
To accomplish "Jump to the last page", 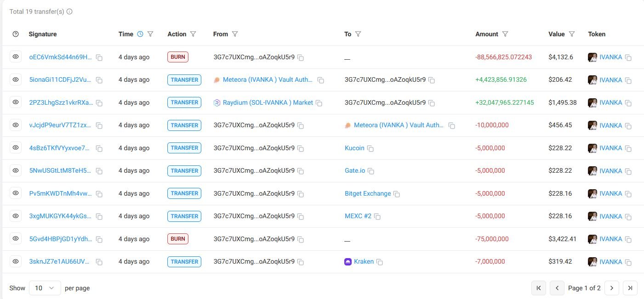I will [630, 288].
